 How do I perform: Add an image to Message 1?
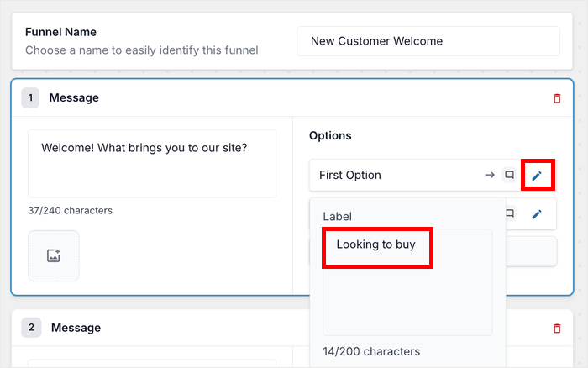click(x=54, y=255)
